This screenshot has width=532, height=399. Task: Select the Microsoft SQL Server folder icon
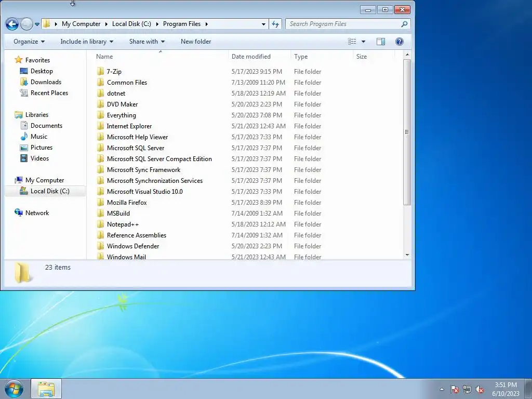pos(100,148)
